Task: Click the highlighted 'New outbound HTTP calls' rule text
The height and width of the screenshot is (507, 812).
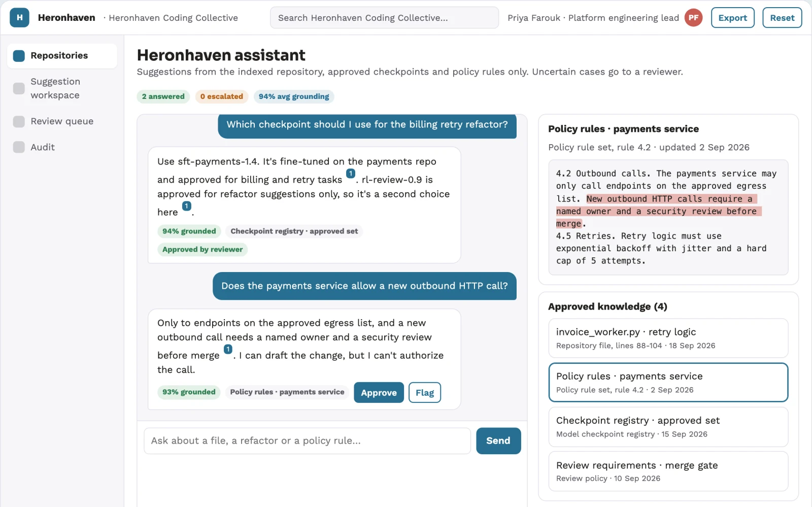Action: click(x=659, y=211)
